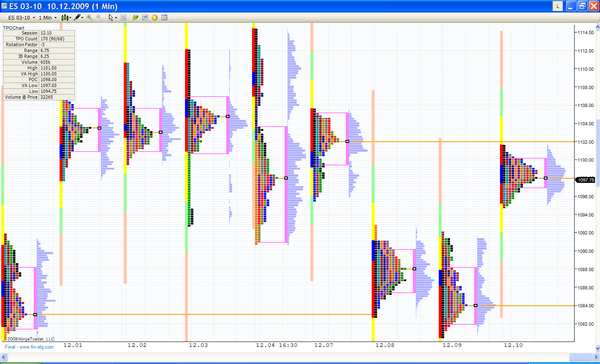Viewport: 600px width, 364px height.
Task: Click the www.fin-alg.com link
Action: coord(37,347)
